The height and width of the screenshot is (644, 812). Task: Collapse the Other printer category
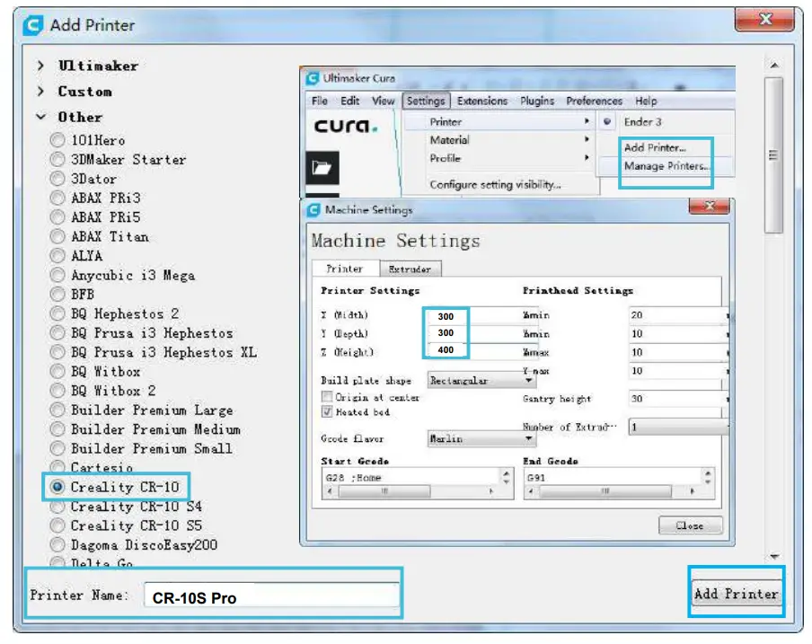click(x=40, y=117)
